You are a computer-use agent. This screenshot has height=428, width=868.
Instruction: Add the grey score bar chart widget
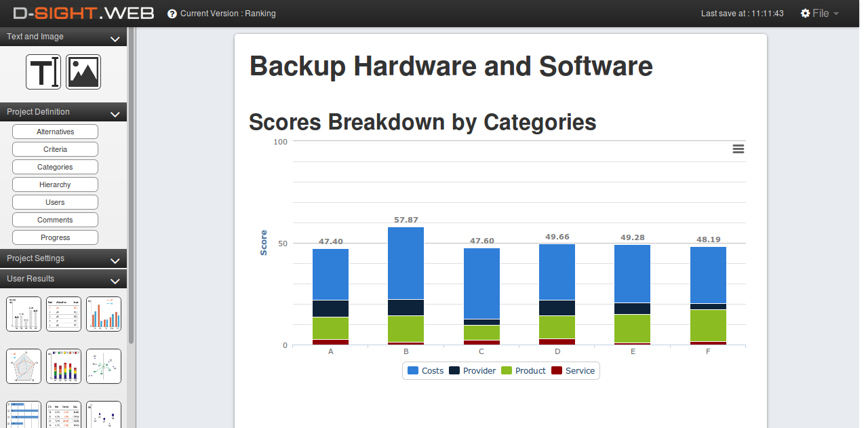click(24, 314)
